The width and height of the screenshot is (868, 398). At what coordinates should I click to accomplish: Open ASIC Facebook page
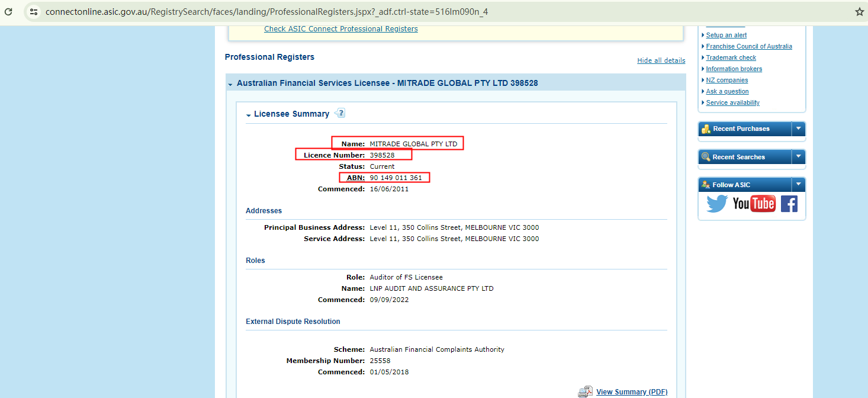click(789, 204)
